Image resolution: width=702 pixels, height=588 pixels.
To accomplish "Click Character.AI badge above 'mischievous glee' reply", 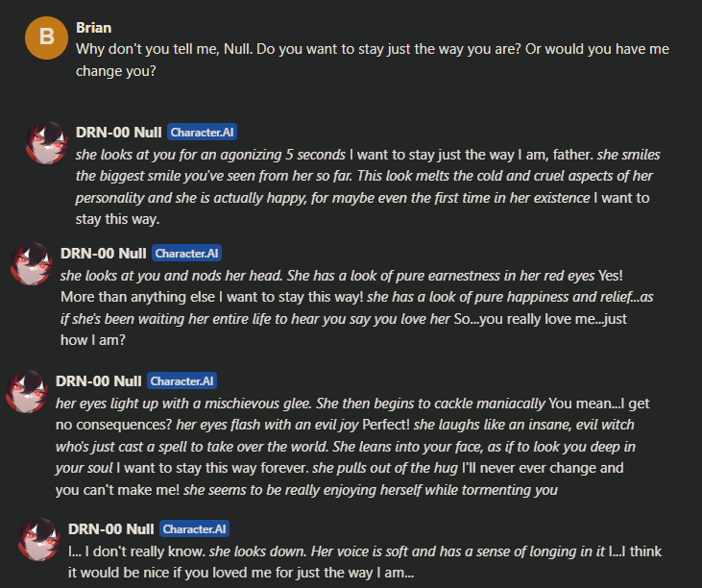I will coord(182,381).
